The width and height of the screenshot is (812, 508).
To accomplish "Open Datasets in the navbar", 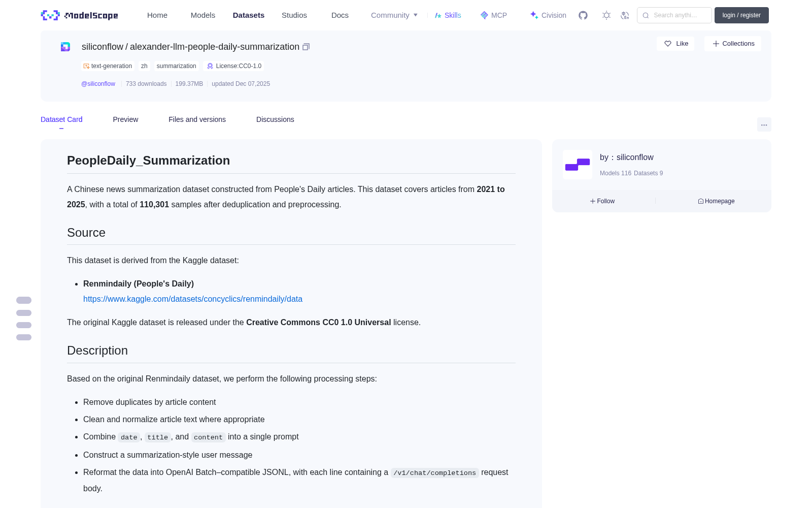I will click(249, 15).
